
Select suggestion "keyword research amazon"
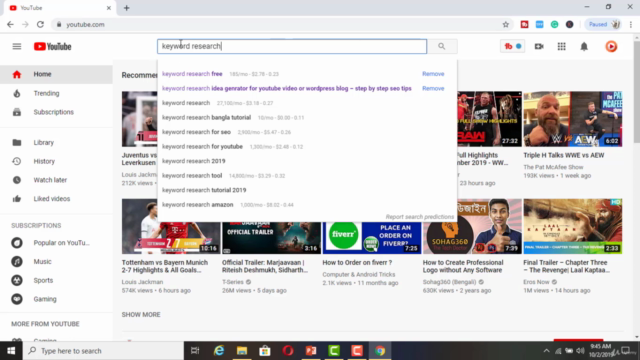click(198, 204)
